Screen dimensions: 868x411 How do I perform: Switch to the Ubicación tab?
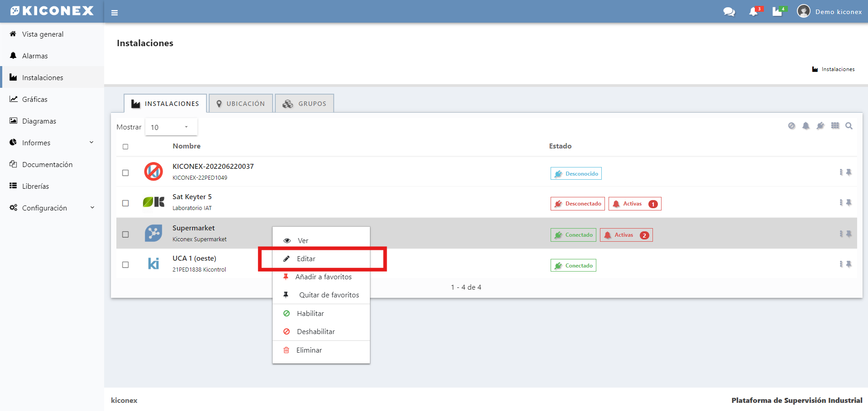(241, 104)
